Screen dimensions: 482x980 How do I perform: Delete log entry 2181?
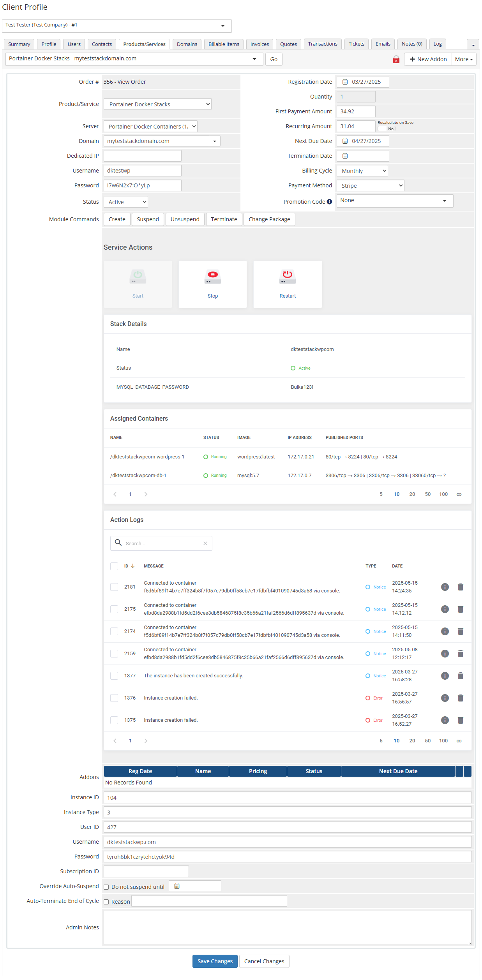(x=460, y=587)
